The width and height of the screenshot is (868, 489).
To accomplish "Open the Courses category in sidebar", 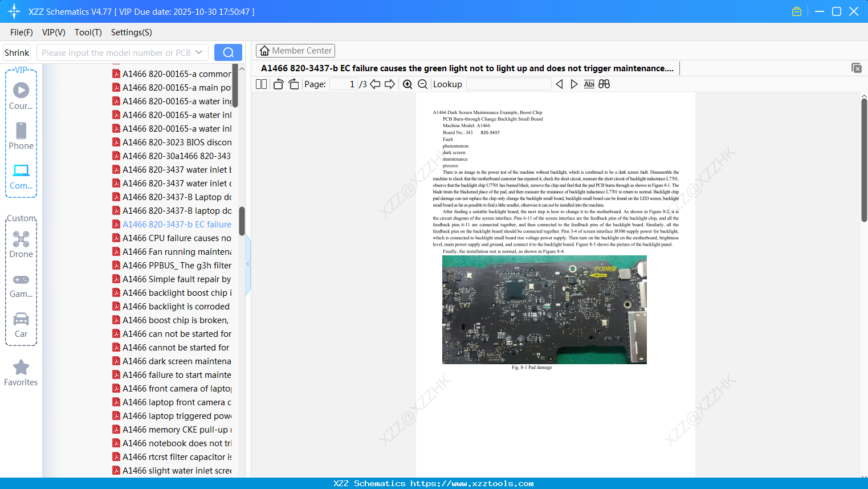I will [x=21, y=96].
